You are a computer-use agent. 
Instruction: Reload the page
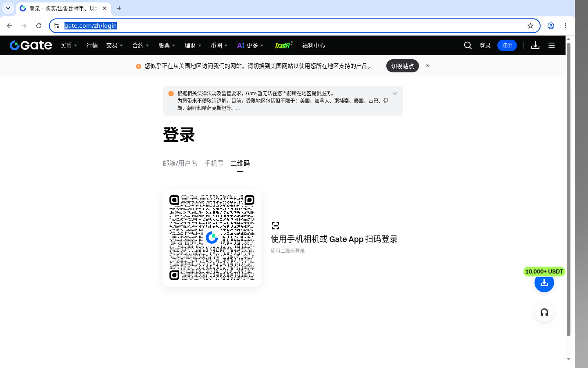(39, 26)
